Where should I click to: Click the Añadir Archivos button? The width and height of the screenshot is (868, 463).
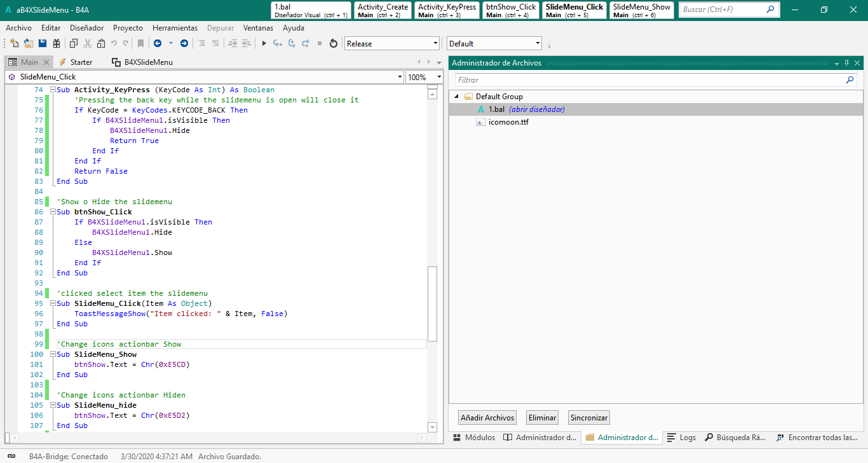487,418
